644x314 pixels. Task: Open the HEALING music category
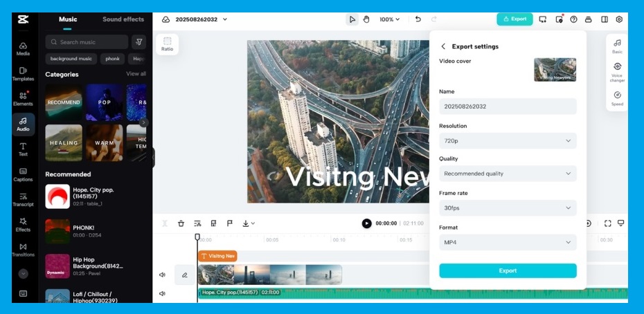(64, 143)
